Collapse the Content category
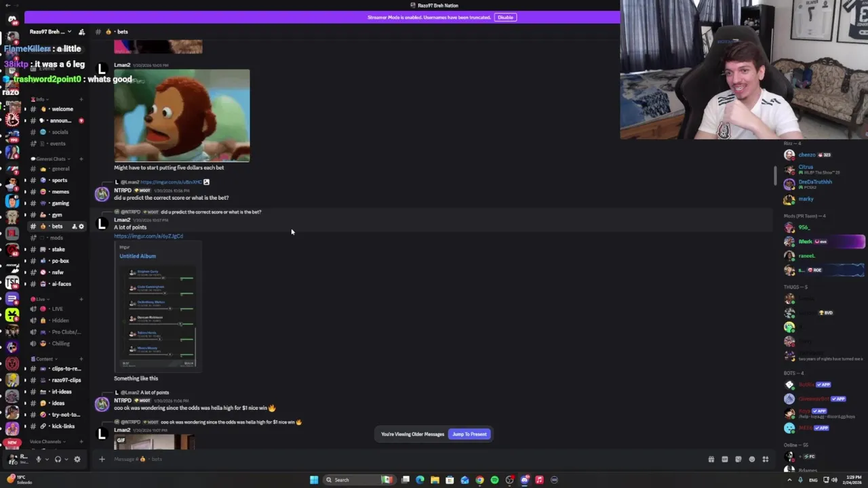The height and width of the screenshot is (488, 868). (43, 359)
